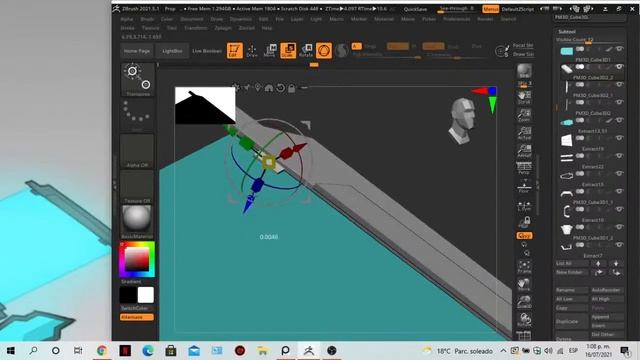Image resolution: width=640 pixels, height=360 pixels.
Task: Click the BPR render icon
Action: tap(524, 71)
